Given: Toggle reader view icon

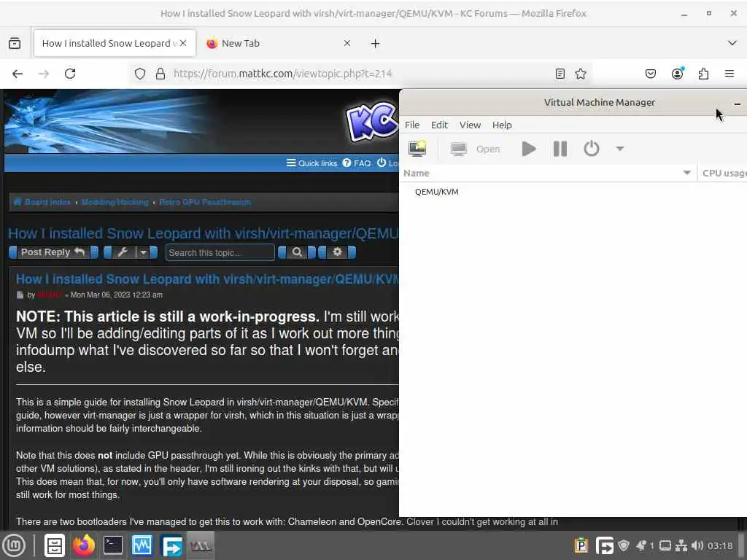Looking at the screenshot, I should [560, 74].
